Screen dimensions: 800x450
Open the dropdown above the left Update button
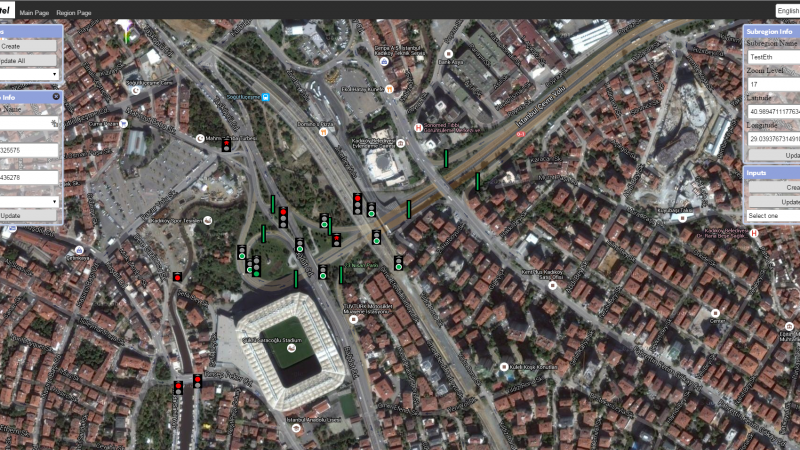(x=29, y=202)
